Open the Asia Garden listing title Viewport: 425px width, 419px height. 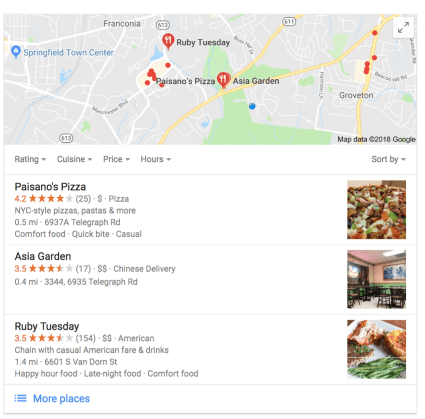click(x=43, y=256)
